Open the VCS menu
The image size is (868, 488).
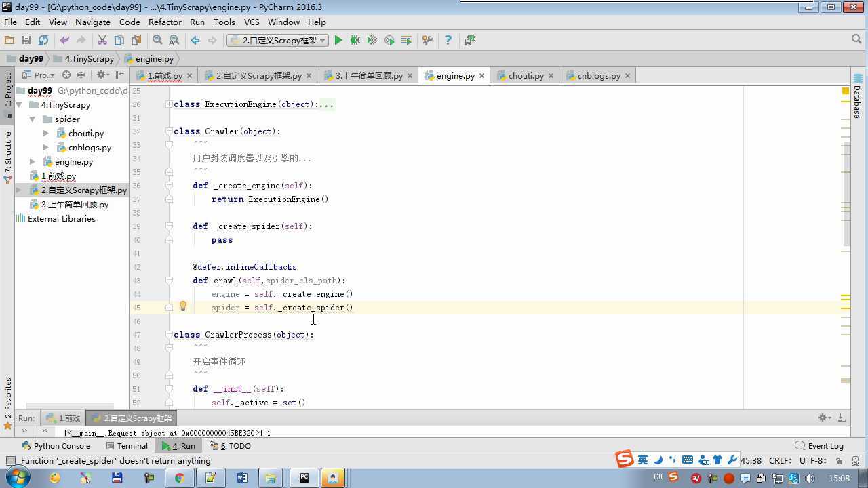point(252,22)
